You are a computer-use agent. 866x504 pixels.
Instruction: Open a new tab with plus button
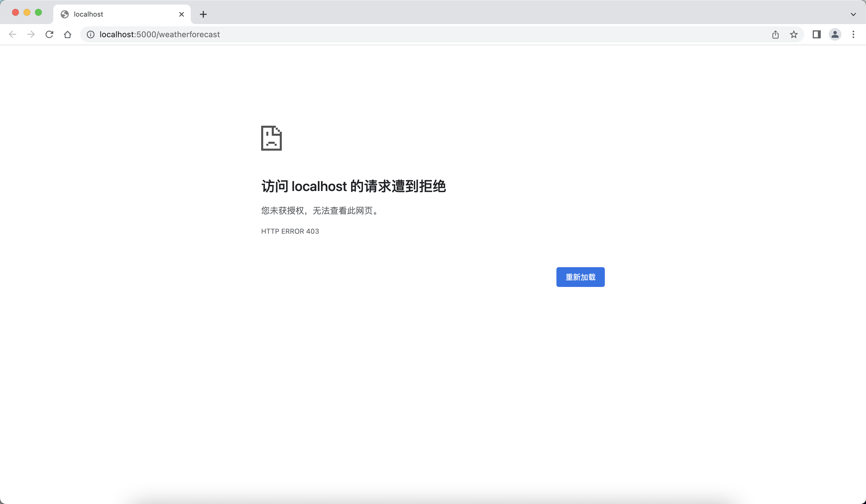click(x=203, y=14)
